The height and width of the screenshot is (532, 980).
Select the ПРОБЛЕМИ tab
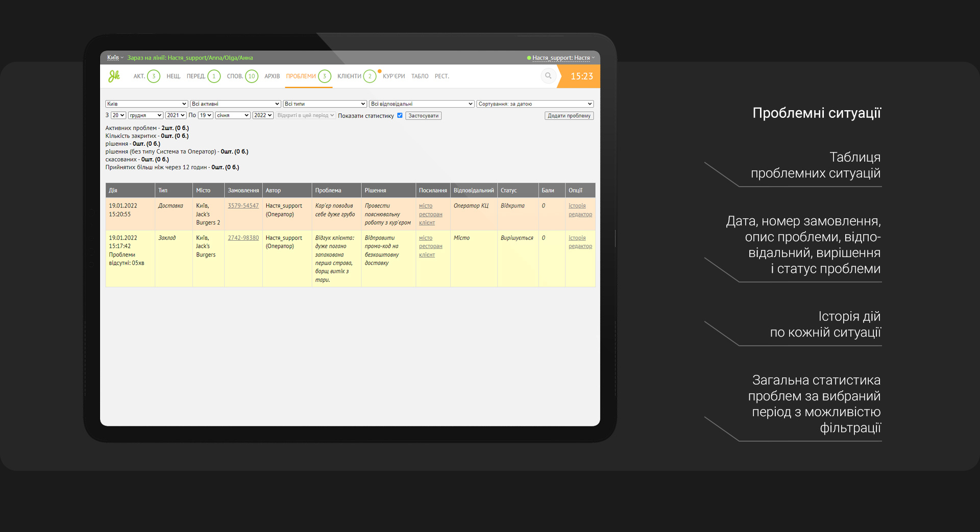click(x=301, y=77)
